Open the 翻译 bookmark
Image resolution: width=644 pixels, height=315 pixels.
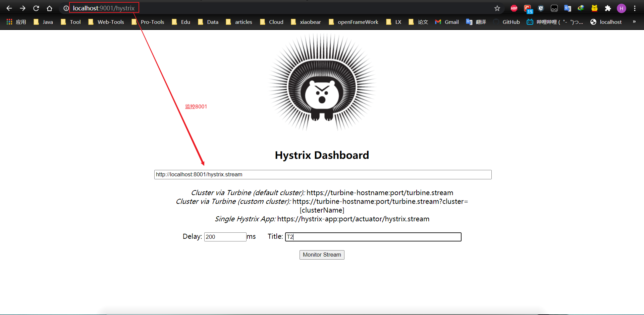pos(476,22)
